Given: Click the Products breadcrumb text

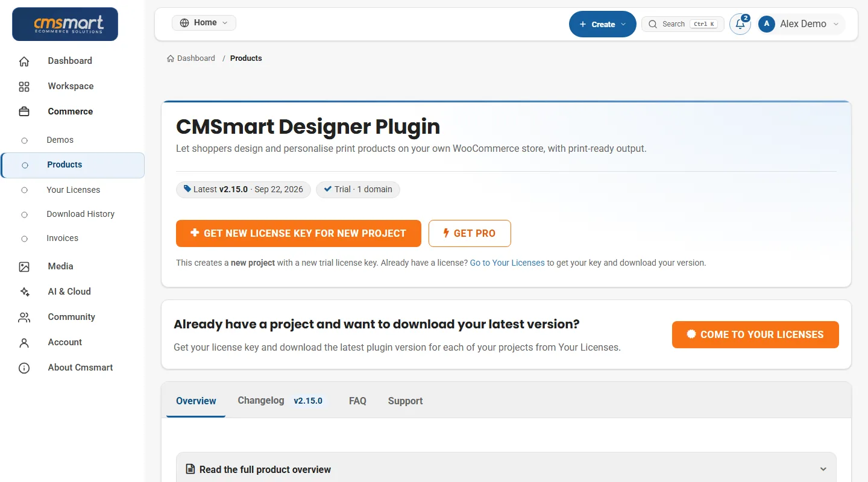Looking at the screenshot, I should pos(246,58).
